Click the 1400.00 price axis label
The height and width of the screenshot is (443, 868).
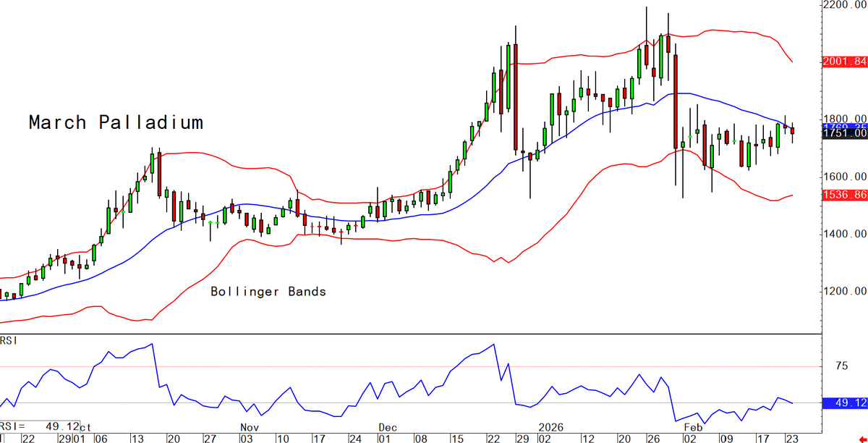[844, 234]
